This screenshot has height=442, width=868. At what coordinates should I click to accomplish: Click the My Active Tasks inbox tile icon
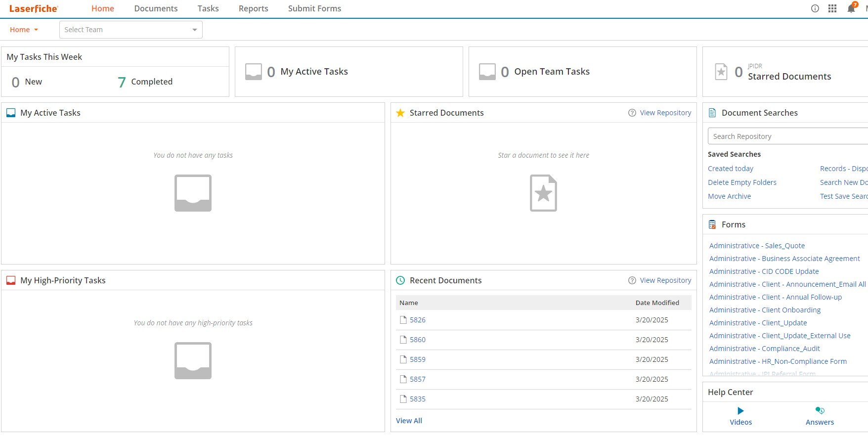point(254,72)
